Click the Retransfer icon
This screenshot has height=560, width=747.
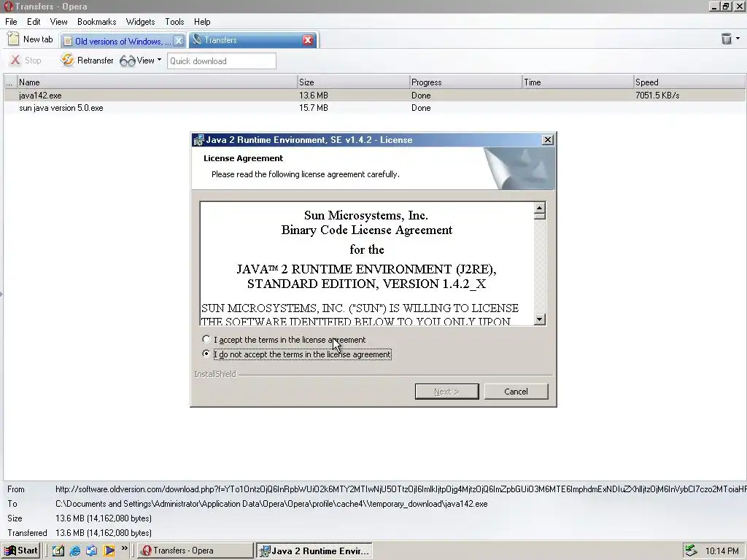[68, 60]
